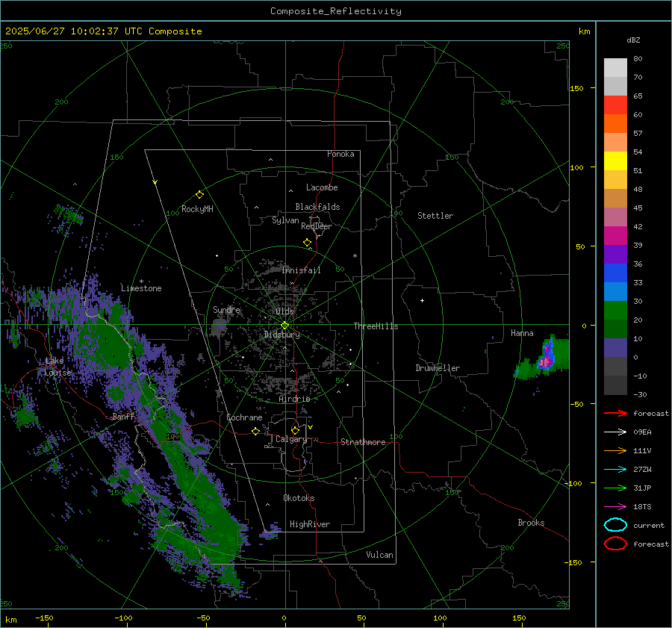This screenshot has width=672, height=628.
Task: Click the HighRiver town label
Action: (310, 524)
